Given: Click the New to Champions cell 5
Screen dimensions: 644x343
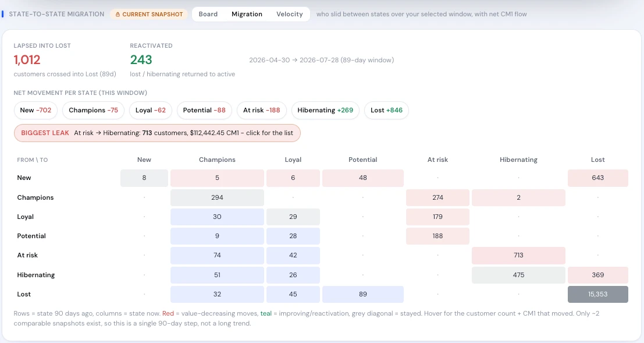Looking at the screenshot, I should point(217,178).
